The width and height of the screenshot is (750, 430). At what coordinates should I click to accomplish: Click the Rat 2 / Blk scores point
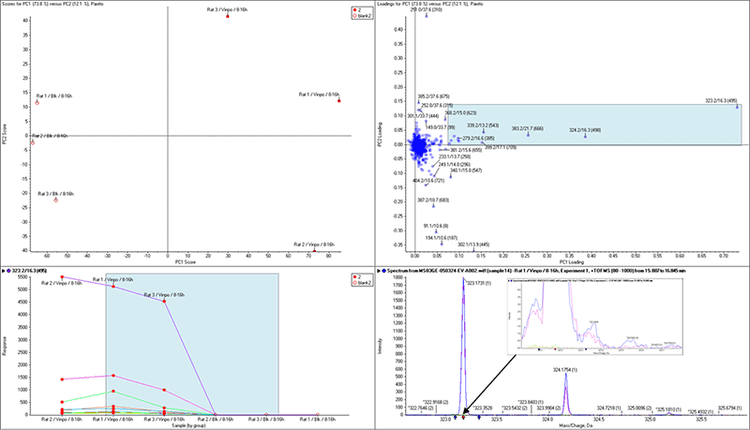pos(32,142)
